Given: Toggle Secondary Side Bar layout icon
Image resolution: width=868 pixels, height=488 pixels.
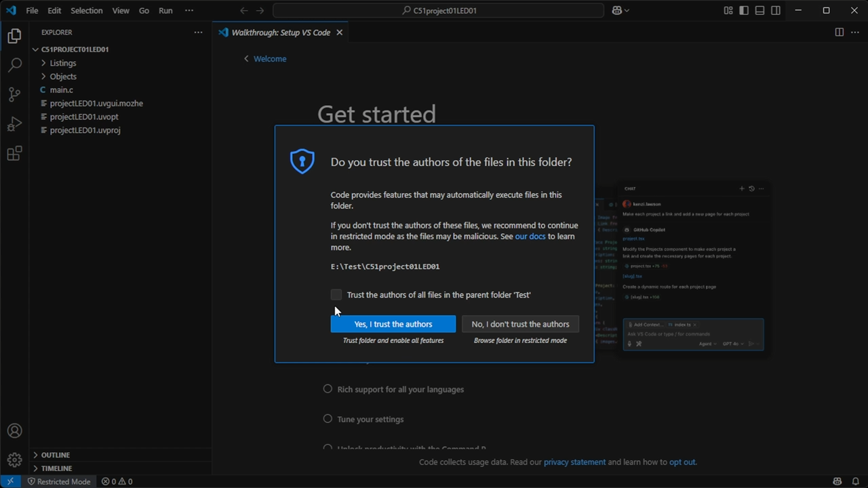Looking at the screenshot, I should pos(776,10).
